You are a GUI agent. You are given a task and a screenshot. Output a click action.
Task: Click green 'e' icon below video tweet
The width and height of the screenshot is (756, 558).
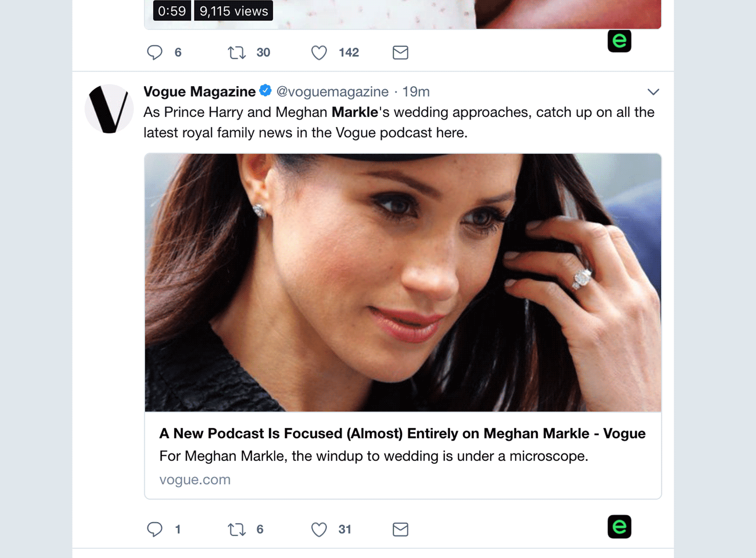point(619,41)
